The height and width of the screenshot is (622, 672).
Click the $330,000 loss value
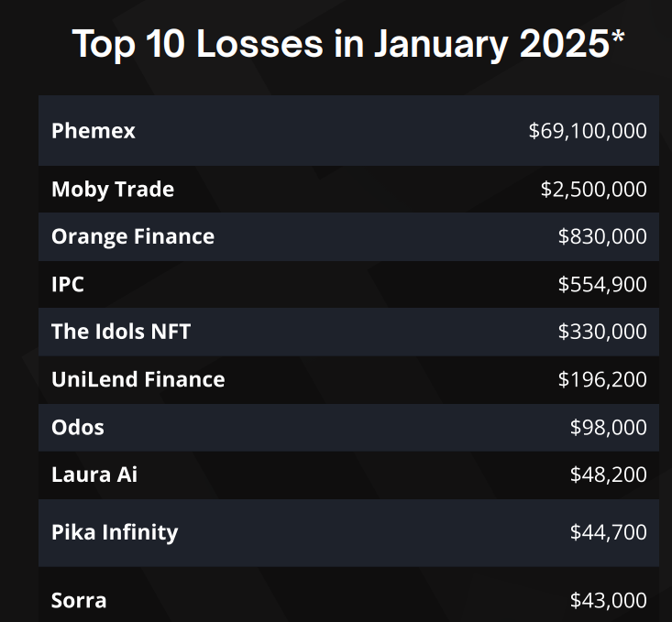[x=602, y=332]
